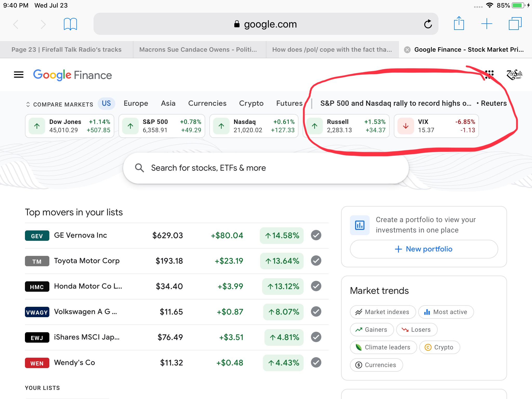Click the search magnifier icon
This screenshot has height=399, width=532.
[139, 168]
